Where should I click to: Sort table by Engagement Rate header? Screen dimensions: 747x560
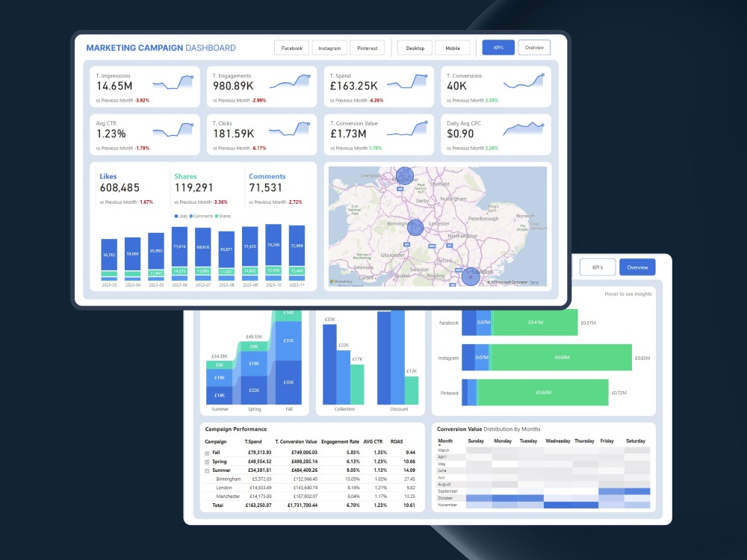point(340,442)
